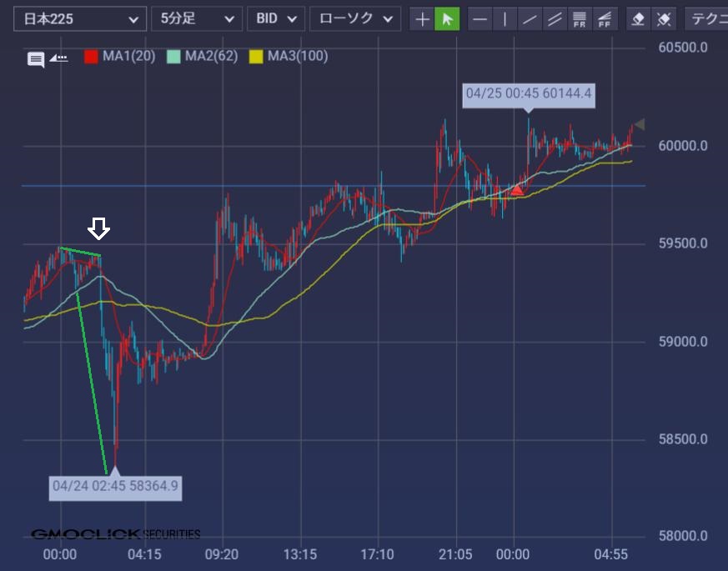Pick the Fibonacci retracement FR tool
This screenshot has width=728, height=571.
580,19
